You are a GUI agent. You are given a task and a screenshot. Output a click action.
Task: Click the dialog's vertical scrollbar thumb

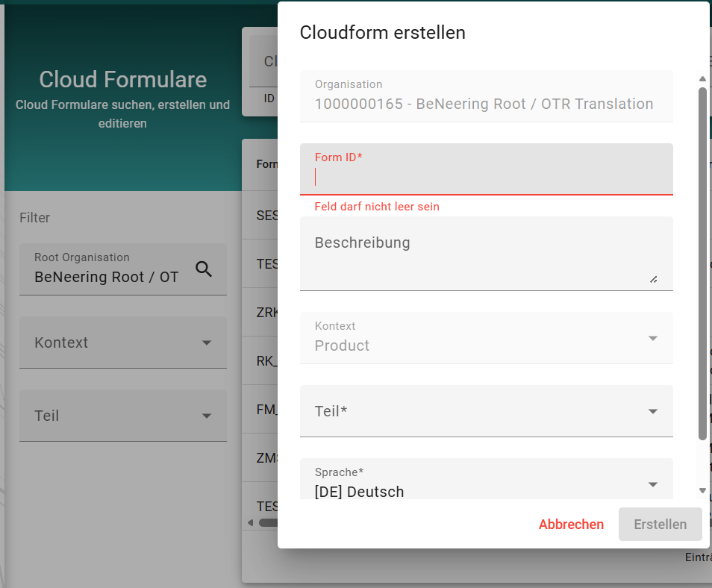tap(702, 261)
